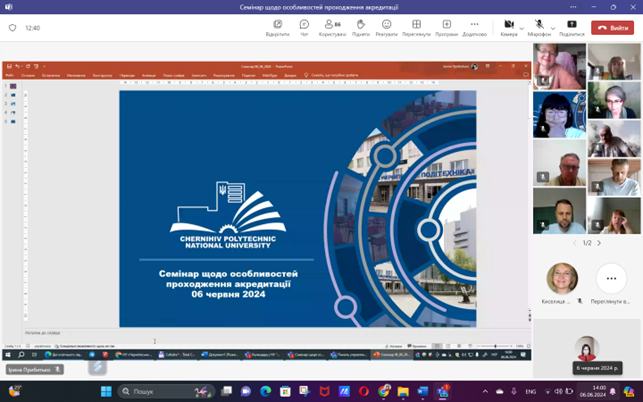Open the OneDrive cloud tray icon

(499, 392)
